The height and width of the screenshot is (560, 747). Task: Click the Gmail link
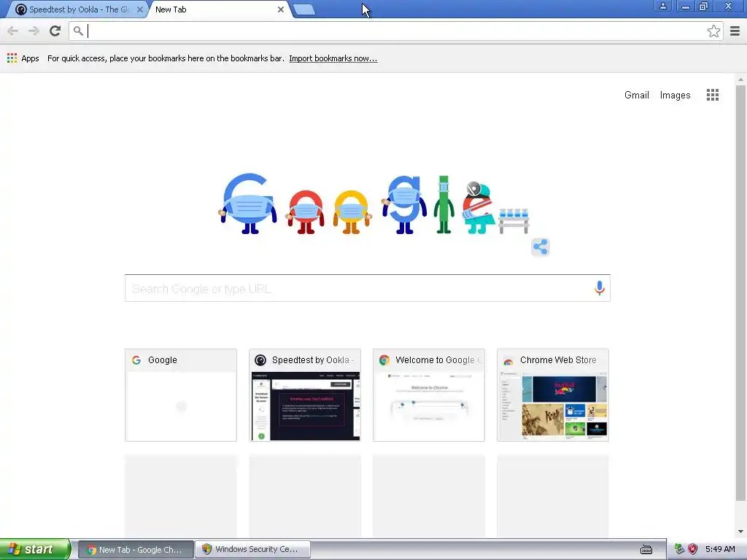(636, 96)
